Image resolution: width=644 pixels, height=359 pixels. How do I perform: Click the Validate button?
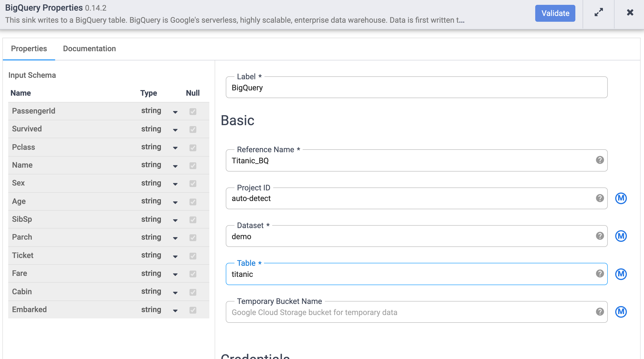point(555,13)
